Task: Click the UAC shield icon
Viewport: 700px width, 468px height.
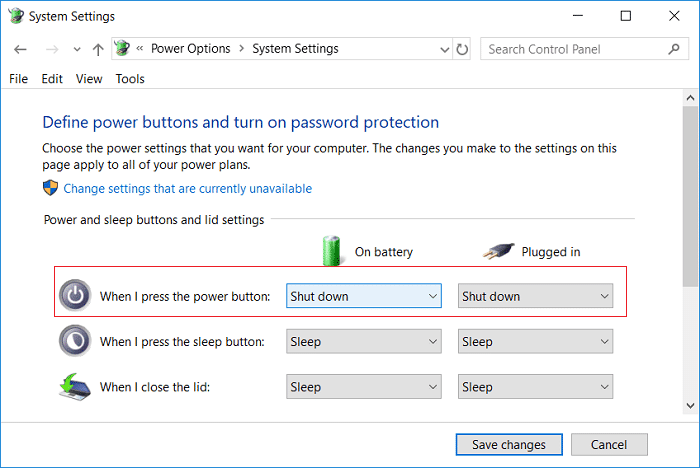Action: pos(50,188)
